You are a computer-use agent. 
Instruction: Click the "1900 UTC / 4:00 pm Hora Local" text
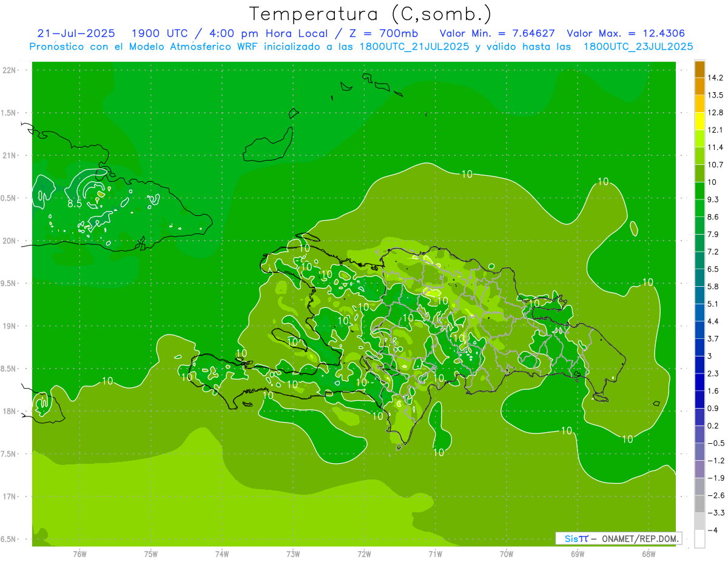[229, 33]
